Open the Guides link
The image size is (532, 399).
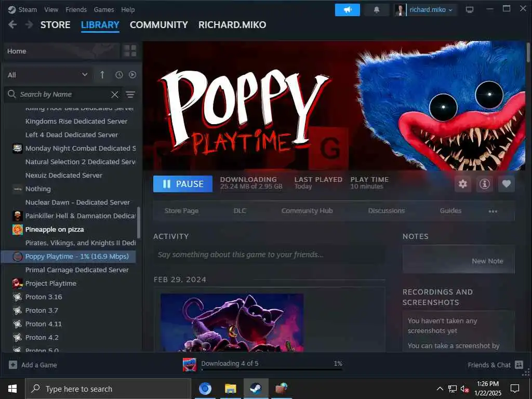tap(450, 211)
